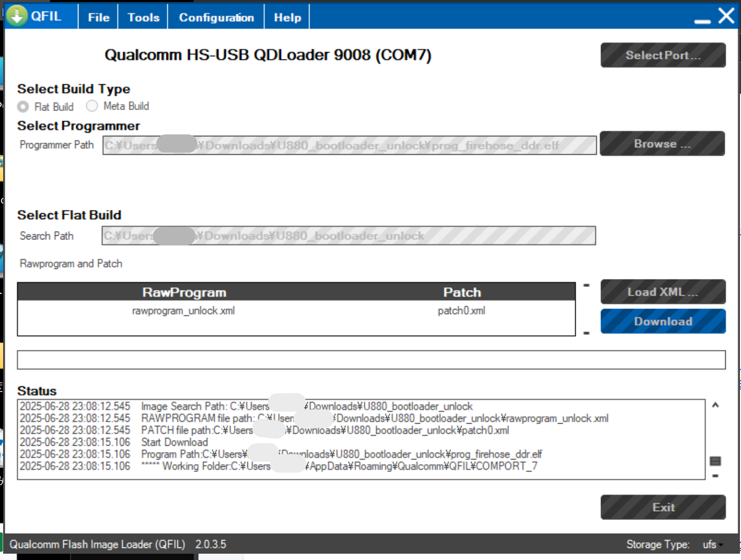Click the download progress bar
Image resolution: width=741 pixels, height=560 pixels.
[x=372, y=360]
